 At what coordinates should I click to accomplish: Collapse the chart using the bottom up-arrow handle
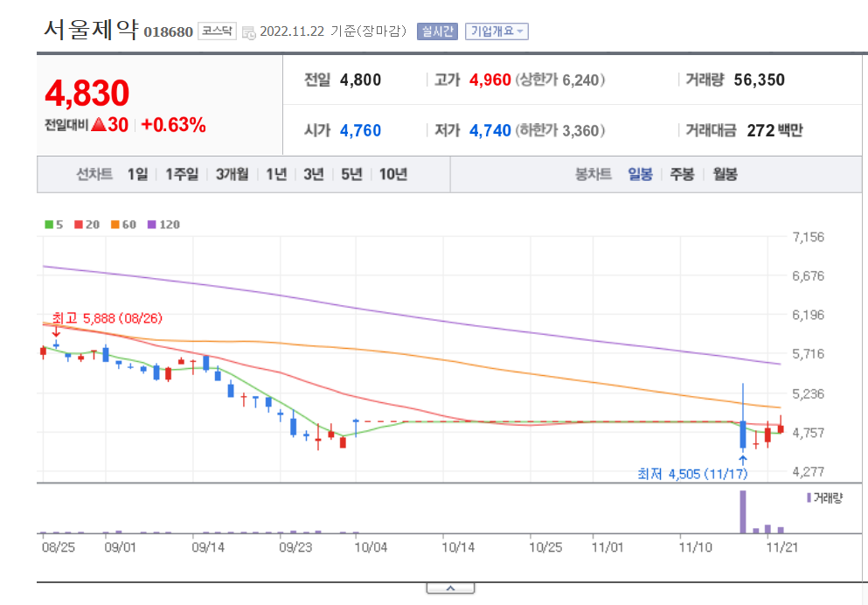pos(450,588)
